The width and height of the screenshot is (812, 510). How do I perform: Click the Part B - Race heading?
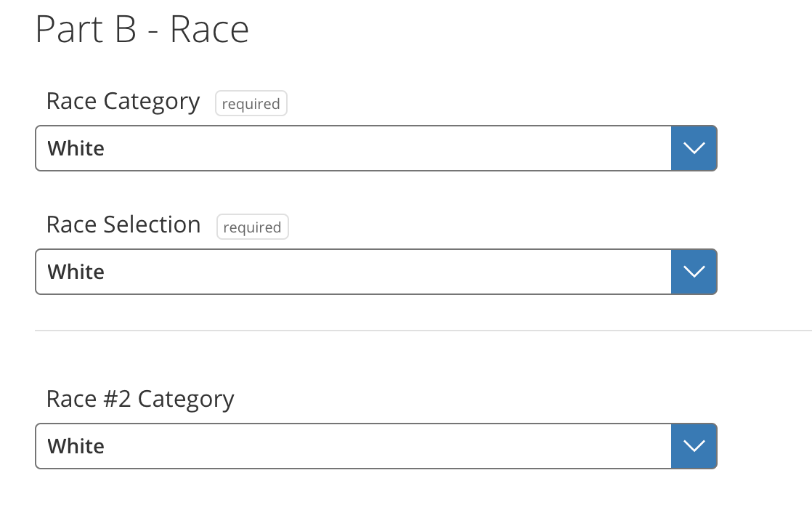[x=143, y=29]
